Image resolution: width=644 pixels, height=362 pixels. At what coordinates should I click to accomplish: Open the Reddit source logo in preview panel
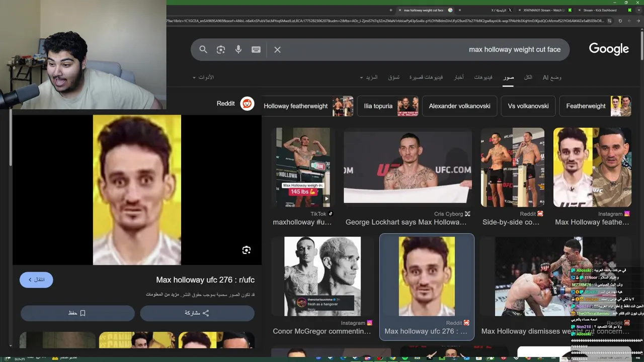(247, 104)
